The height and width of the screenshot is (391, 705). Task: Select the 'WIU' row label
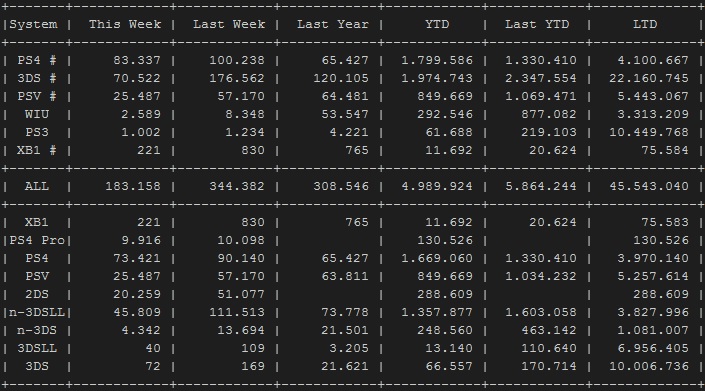click(37, 114)
